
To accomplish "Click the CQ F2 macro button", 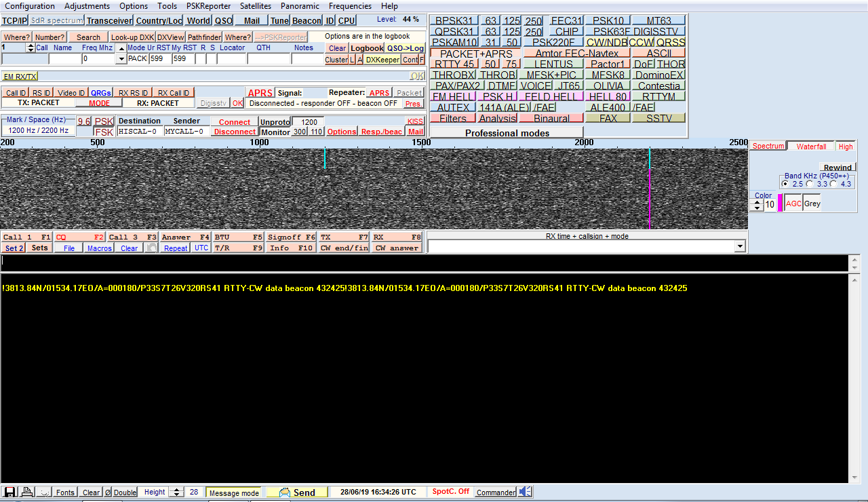I will [79, 237].
